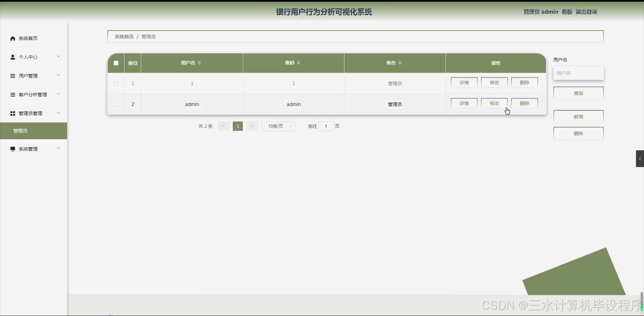Open the 10条/页 page size dropdown

pyautogui.click(x=278, y=126)
